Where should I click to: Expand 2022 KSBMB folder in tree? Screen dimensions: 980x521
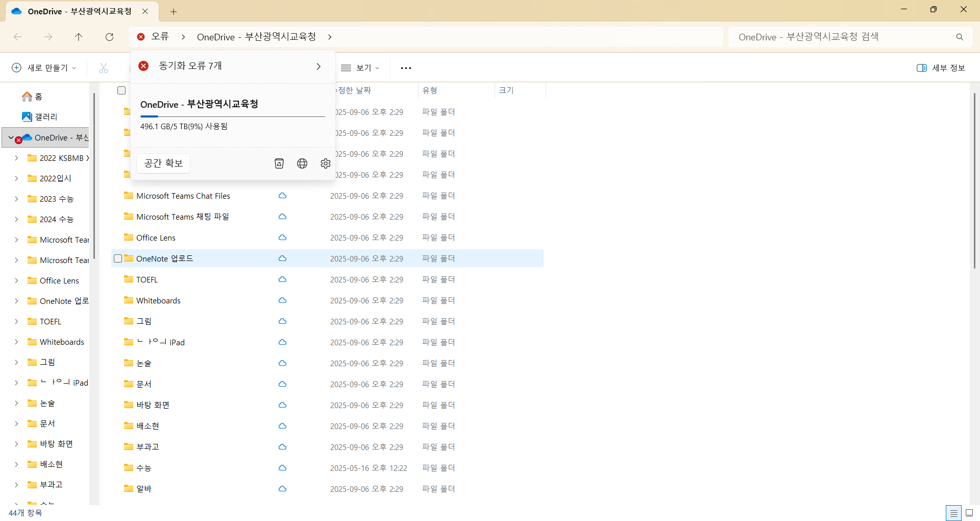(x=16, y=158)
